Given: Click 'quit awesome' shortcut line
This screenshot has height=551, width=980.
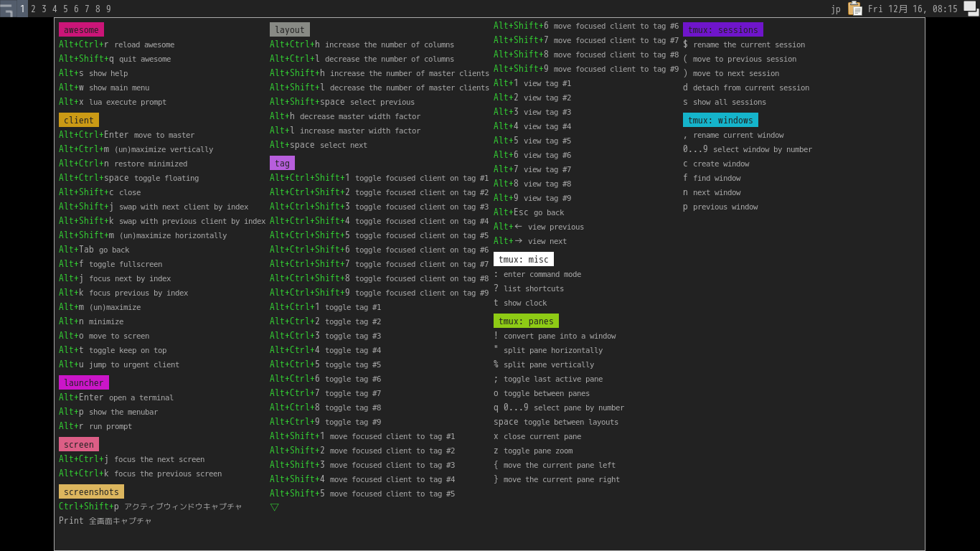Looking at the screenshot, I should [x=115, y=59].
